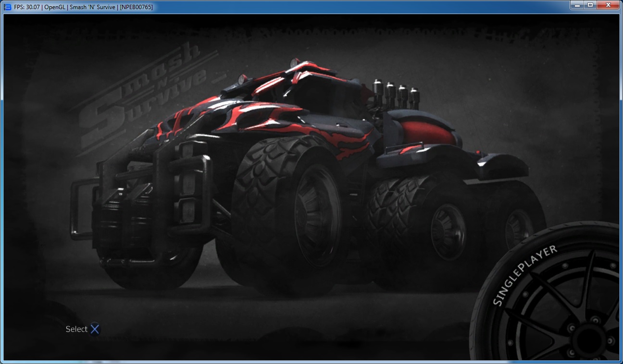The width and height of the screenshot is (623, 364).
Task: Click the X button icon beside Select
Action: pyautogui.click(x=95, y=329)
